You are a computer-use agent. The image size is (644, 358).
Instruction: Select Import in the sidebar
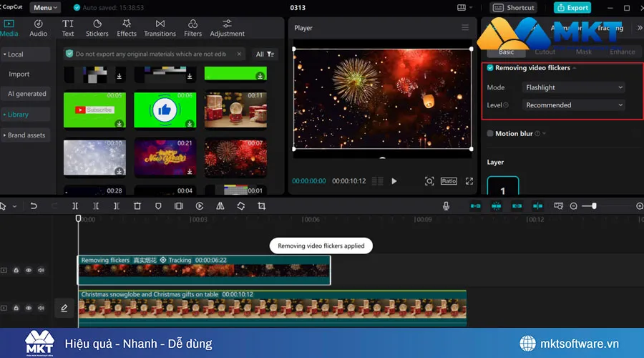click(x=19, y=74)
